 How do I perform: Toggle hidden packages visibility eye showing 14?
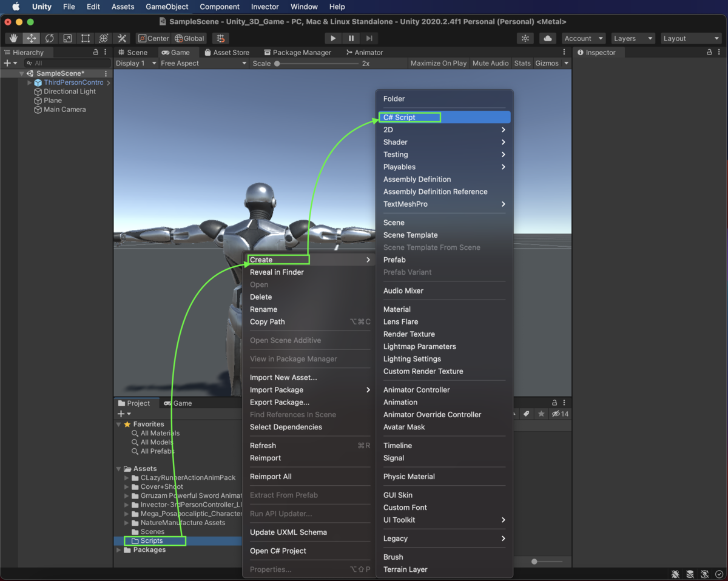click(560, 414)
